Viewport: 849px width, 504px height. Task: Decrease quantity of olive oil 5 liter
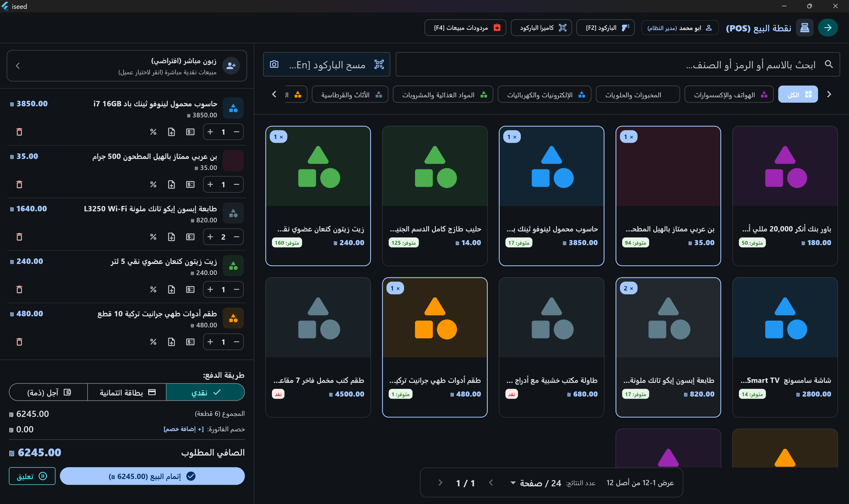pos(236,289)
